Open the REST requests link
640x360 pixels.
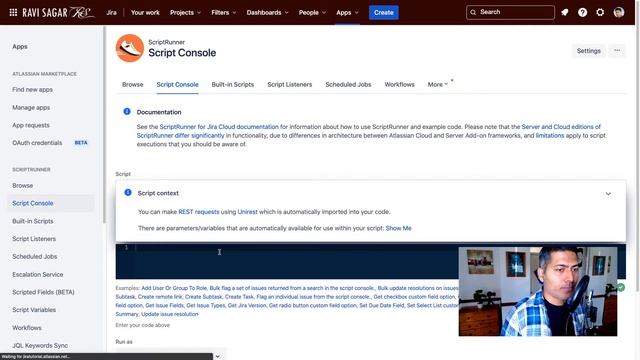coord(199,211)
